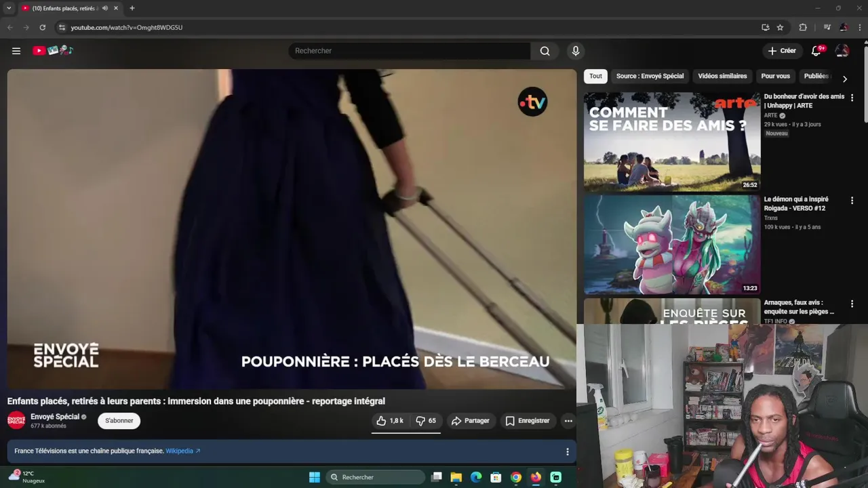This screenshot has width=868, height=488.
Task: Close the 'Enfants placés' tab
Action: click(116, 8)
